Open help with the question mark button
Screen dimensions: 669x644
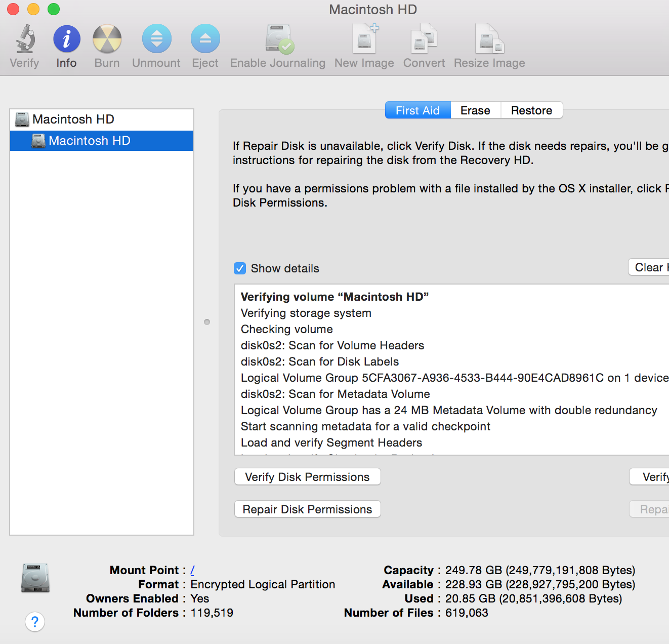[35, 622]
